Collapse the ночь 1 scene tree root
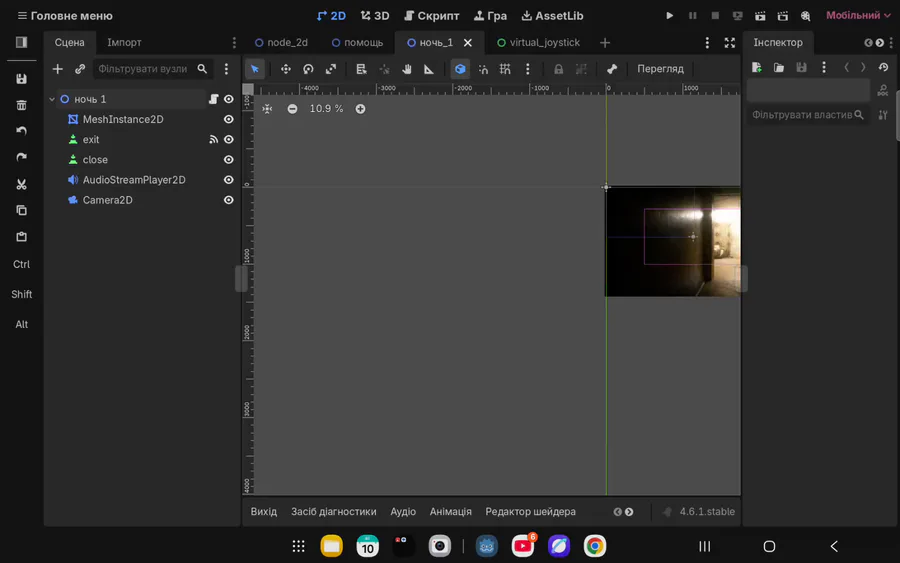 (x=52, y=99)
